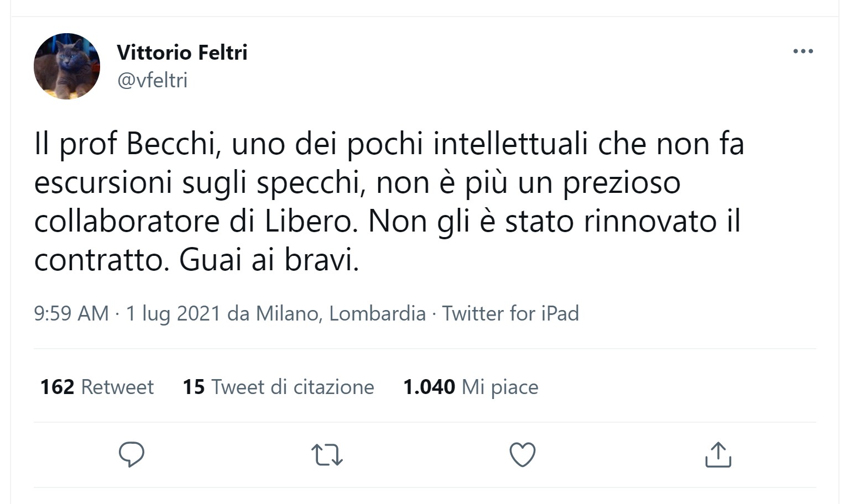Click the word 'Libero' in tweet
The height and width of the screenshot is (504, 850).
[x=307, y=222]
